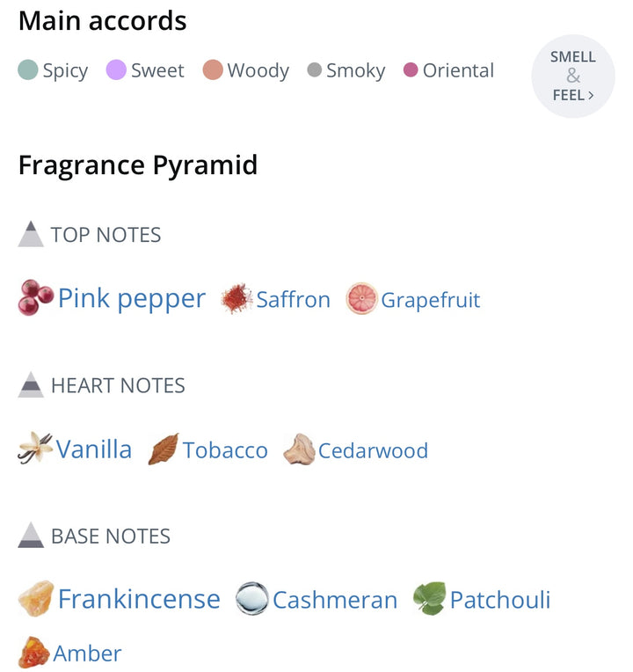Click the Heart Notes pyramid icon
This screenshot has height=672, width=633.
[x=31, y=385]
